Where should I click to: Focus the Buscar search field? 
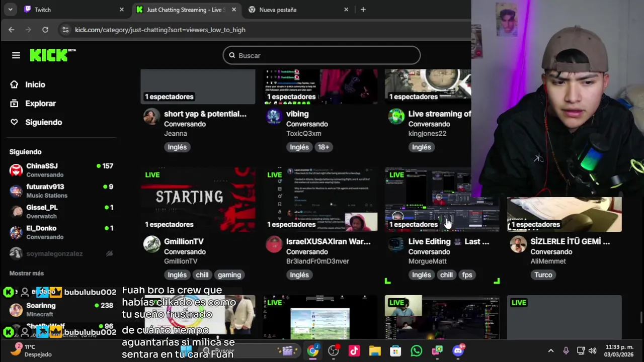pyautogui.click(x=321, y=55)
